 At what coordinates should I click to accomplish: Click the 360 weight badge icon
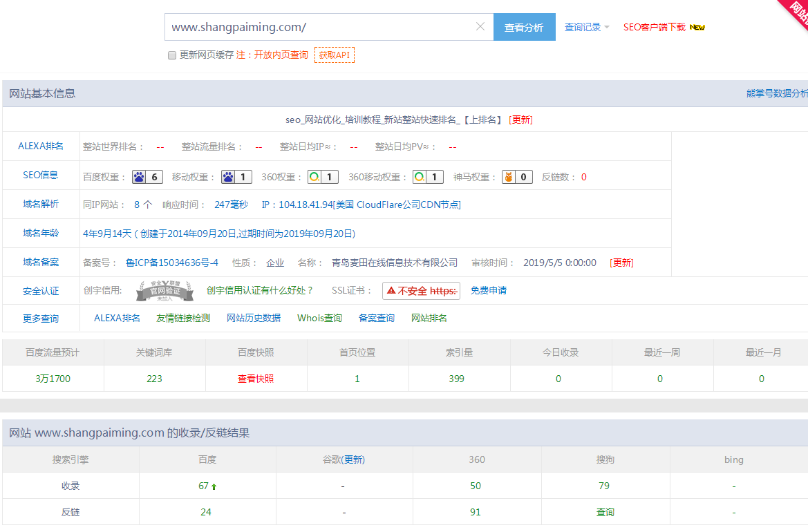(323, 177)
